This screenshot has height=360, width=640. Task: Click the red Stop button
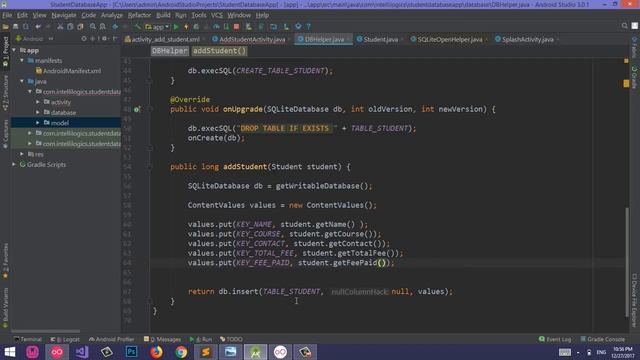tap(236, 27)
